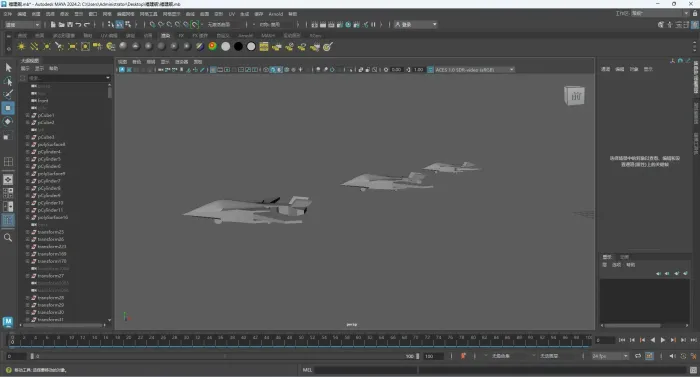Toggle playback looping icon near fps dropdown
Image resolution: width=700 pixels, height=377 pixels.
(638, 356)
